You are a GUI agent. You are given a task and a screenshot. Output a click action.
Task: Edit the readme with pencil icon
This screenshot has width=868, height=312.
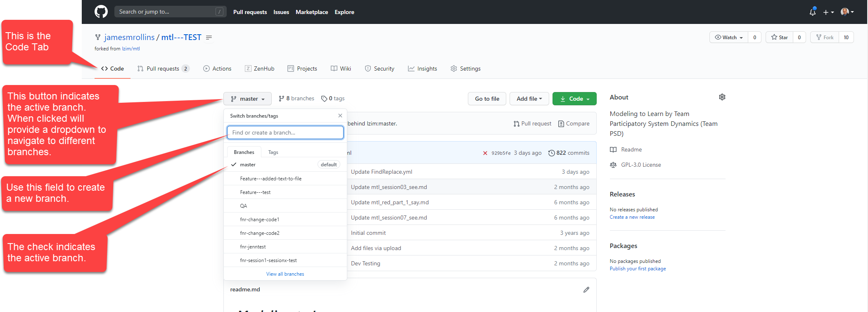(586, 290)
